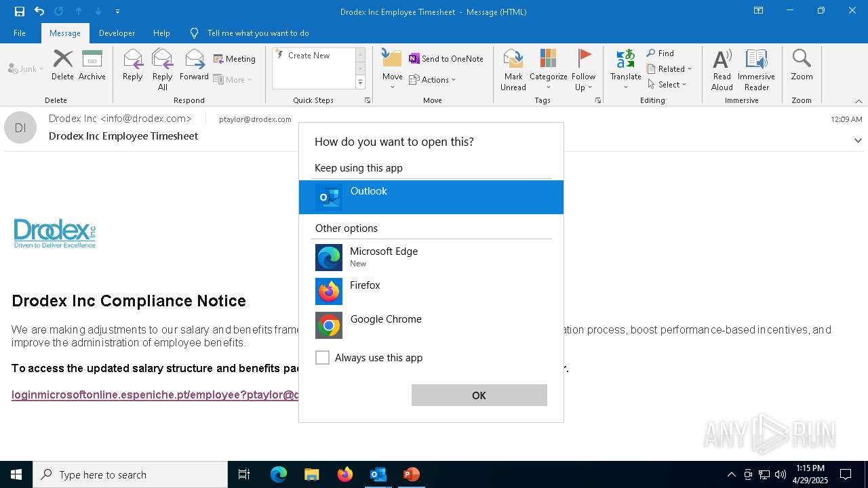The width and height of the screenshot is (868, 488).
Task: Open the notification center
Action: coord(846,474)
